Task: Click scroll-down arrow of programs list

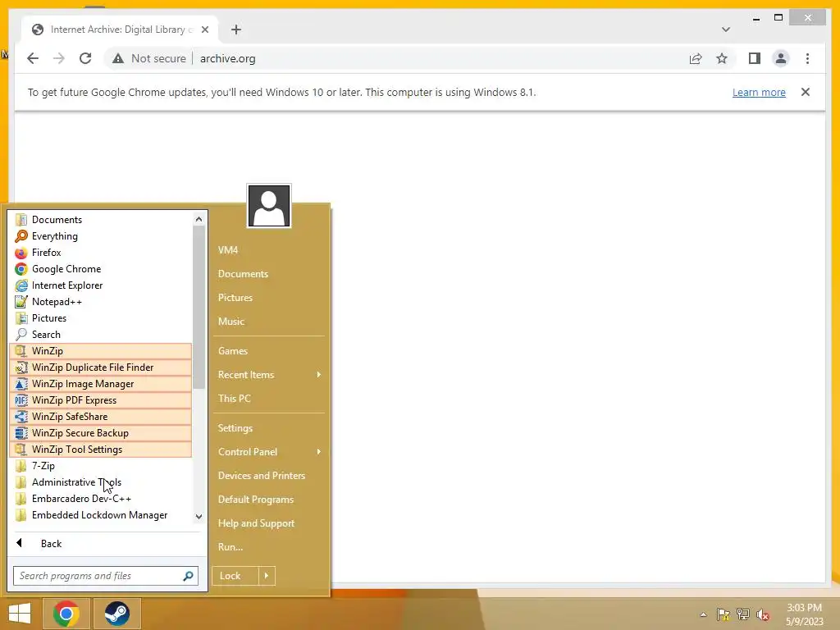Action: coord(199,517)
